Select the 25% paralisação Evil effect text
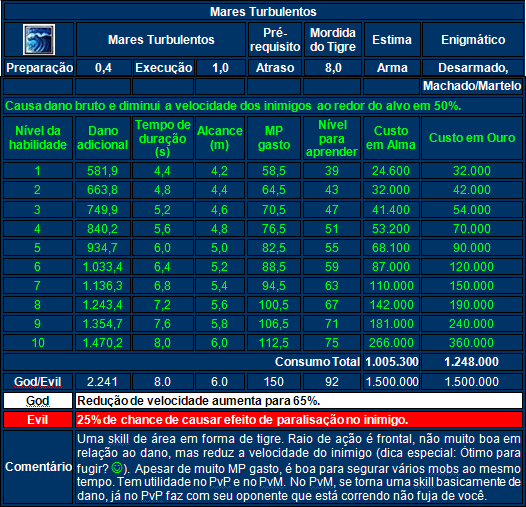Image resolution: width=526 pixels, height=507 pixels. click(242, 420)
